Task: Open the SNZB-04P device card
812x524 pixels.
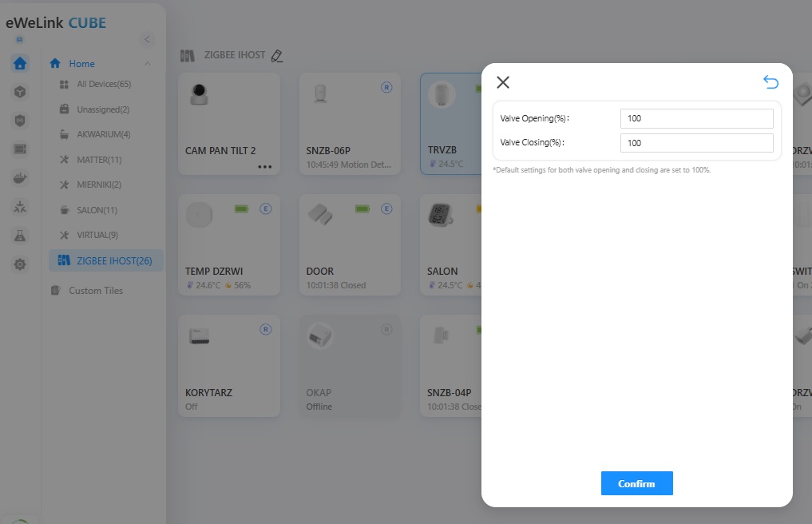Action: point(452,366)
